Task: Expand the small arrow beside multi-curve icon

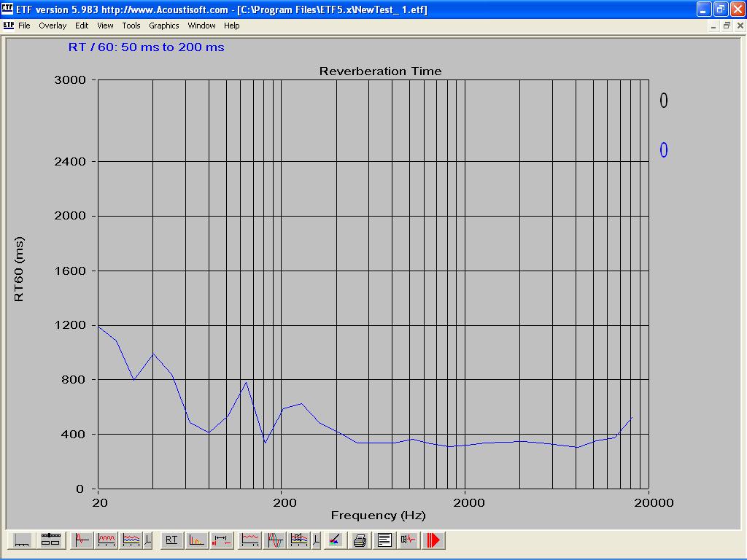Action: (148, 540)
